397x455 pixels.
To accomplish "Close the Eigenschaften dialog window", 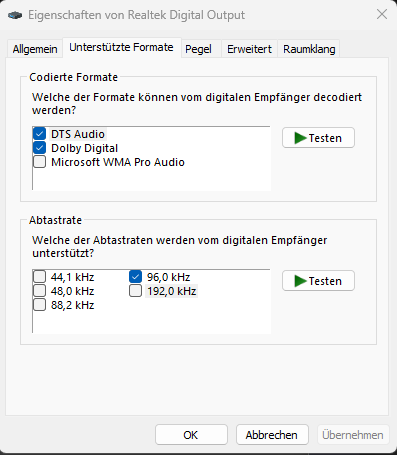I will coord(382,14).
